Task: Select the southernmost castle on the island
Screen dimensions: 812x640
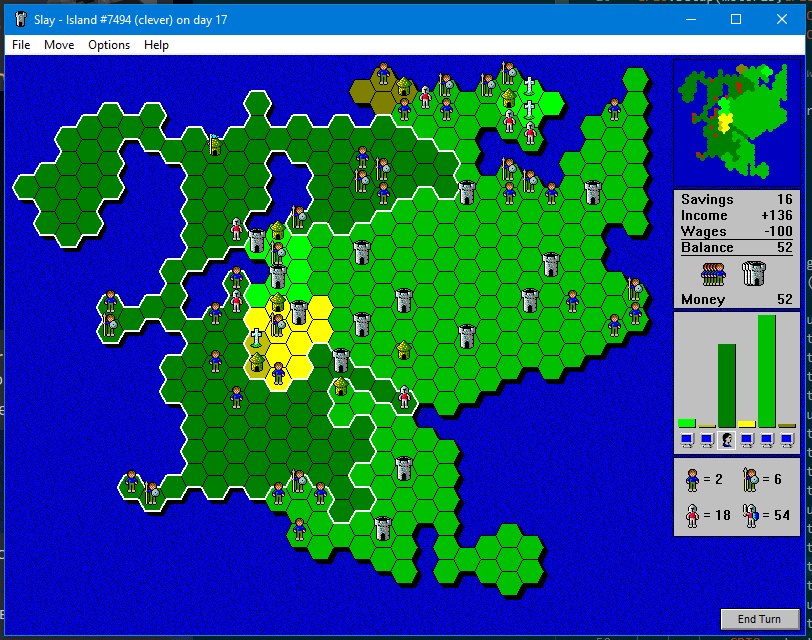Action: click(x=383, y=528)
